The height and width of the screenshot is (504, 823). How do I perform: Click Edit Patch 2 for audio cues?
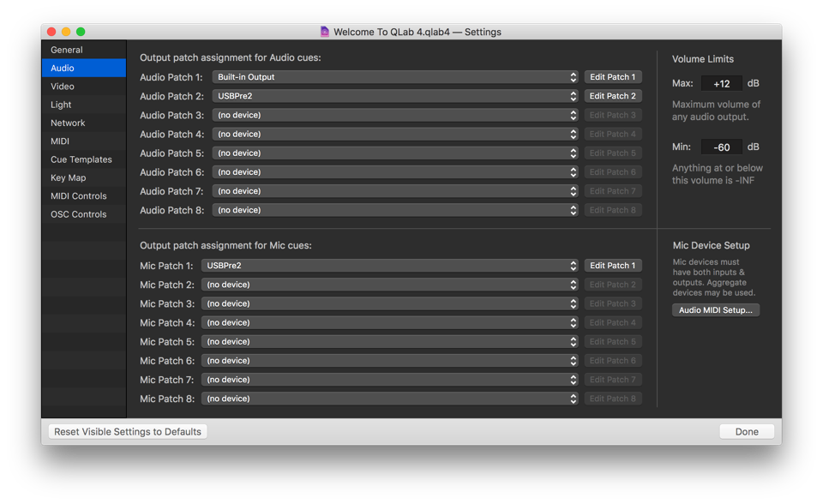(x=612, y=96)
